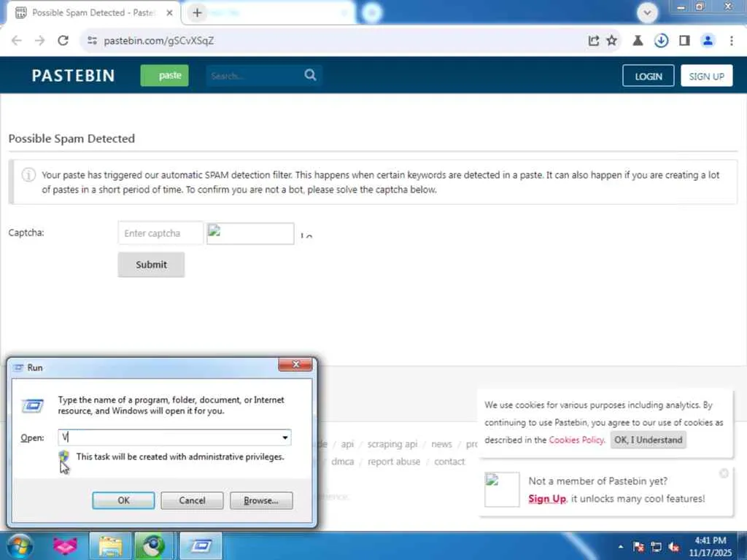Dismiss the Not a member popup

724,473
